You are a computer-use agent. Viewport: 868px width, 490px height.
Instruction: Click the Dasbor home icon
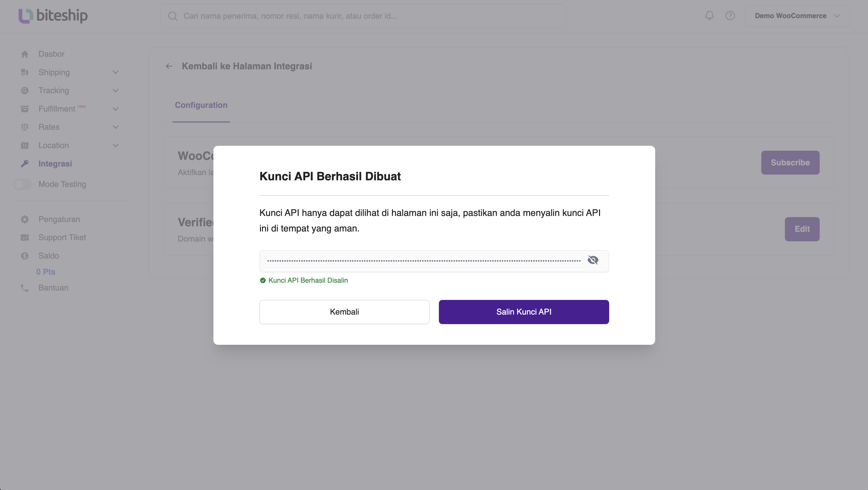(x=25, y=54)
